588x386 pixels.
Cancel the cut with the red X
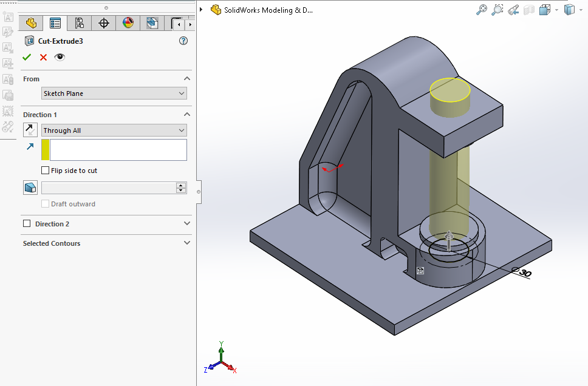tap(43, 57)
